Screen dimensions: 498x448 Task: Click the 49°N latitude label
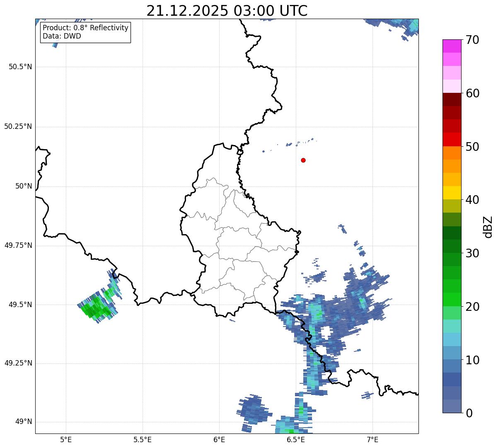(x=24, y=421)
